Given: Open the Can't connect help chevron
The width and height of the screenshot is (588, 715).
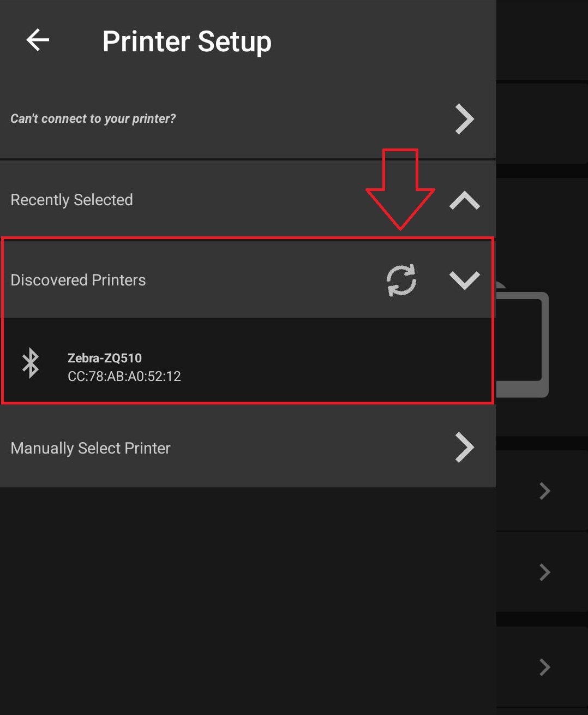Looking at the screenshot, I should (x=464, y=119).
